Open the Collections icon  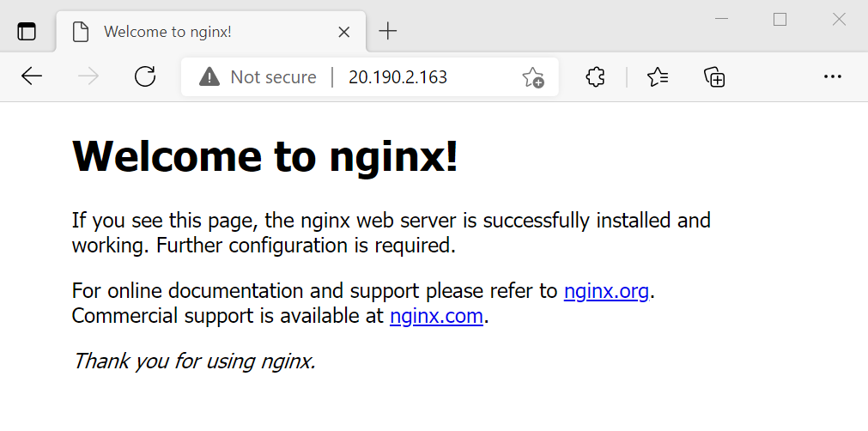[714, 77]
